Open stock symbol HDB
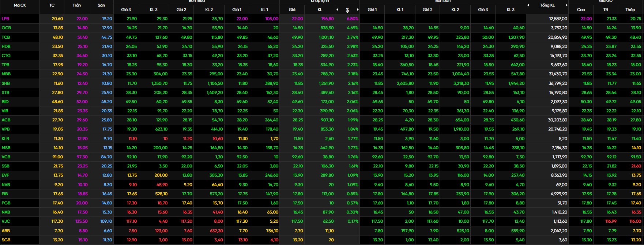This screenshot has height=245, width=644. pos(6,46)
